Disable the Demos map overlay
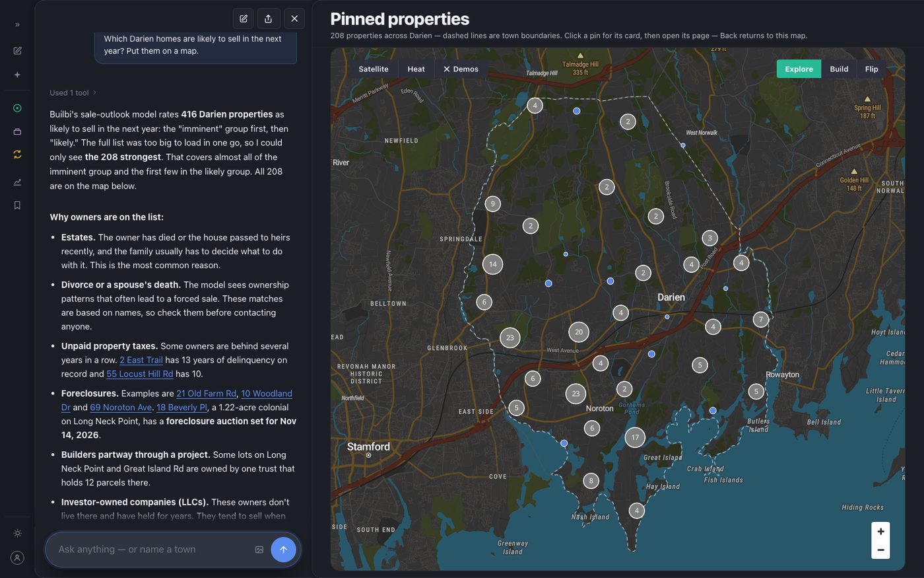924x578 pixels. coord(461,69)
